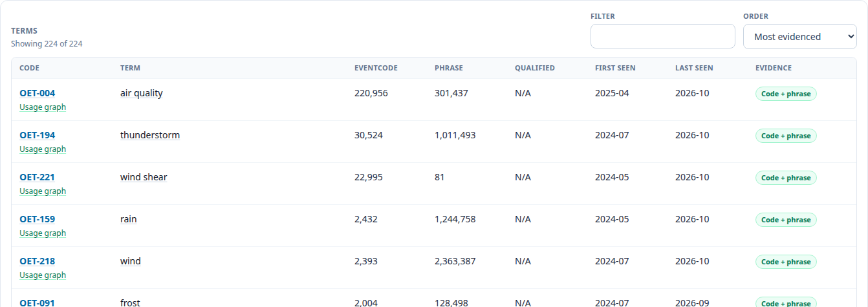
Task: Click Code + phrase badge for thunderstorm
Action: (x=786, y=136)
